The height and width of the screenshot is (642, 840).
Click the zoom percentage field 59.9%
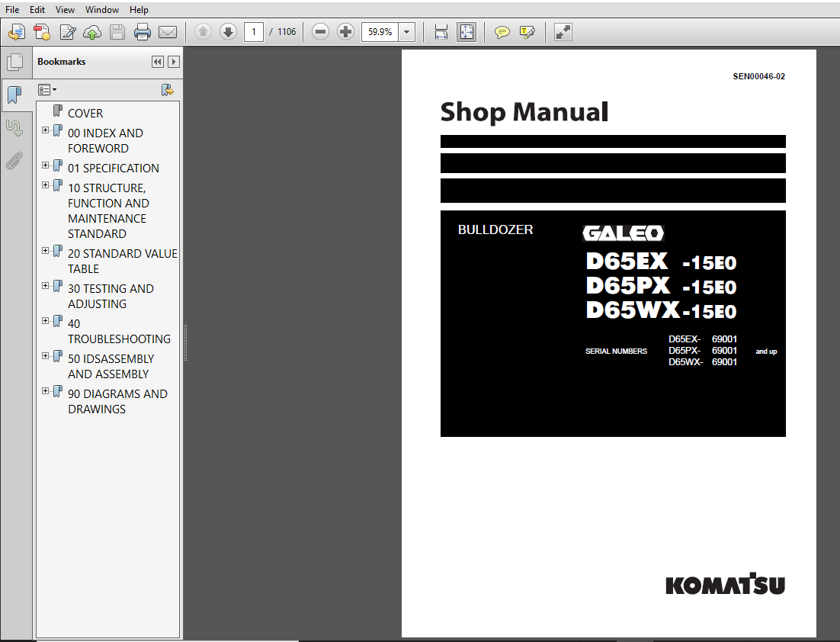[x=380, y=32]
